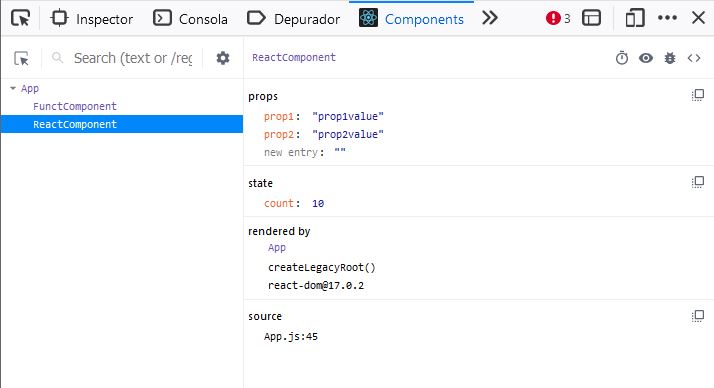
Task: Switch to the Consola tab
Action: [x=190, y=19]
